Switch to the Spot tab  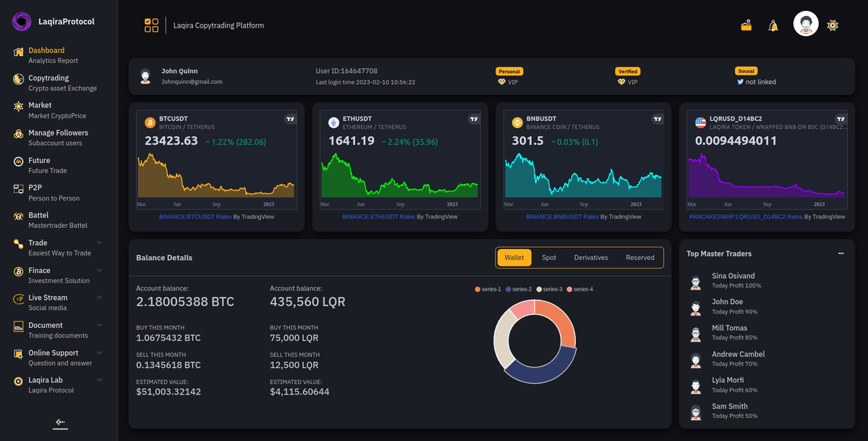pos(549,258)
